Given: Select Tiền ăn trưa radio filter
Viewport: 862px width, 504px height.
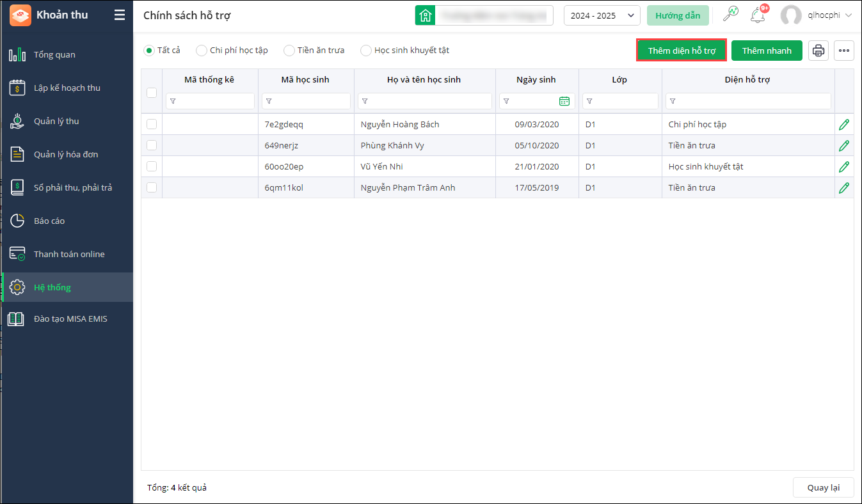Looking at the screenshot, I should [x=289, y=50].
